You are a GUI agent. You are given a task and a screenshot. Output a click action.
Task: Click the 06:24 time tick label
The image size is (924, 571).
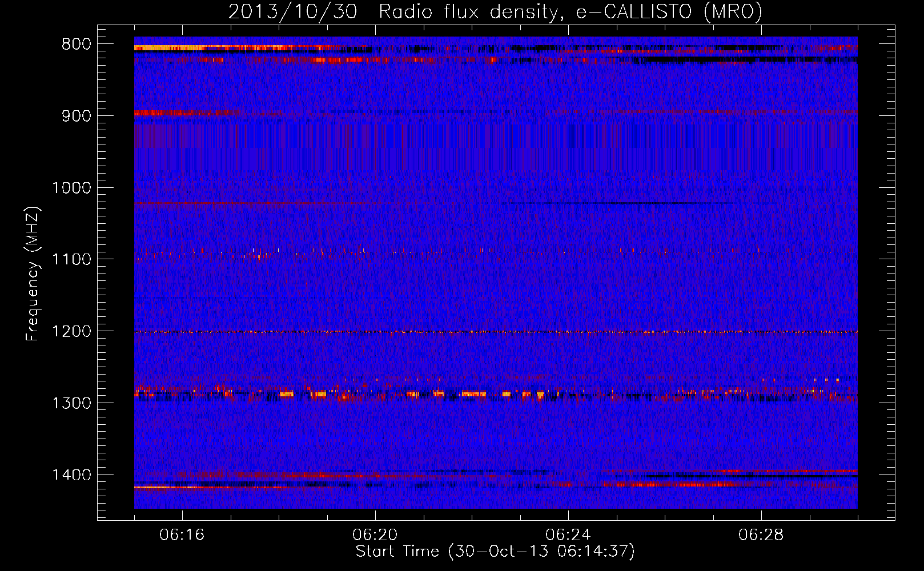point(568,535)
